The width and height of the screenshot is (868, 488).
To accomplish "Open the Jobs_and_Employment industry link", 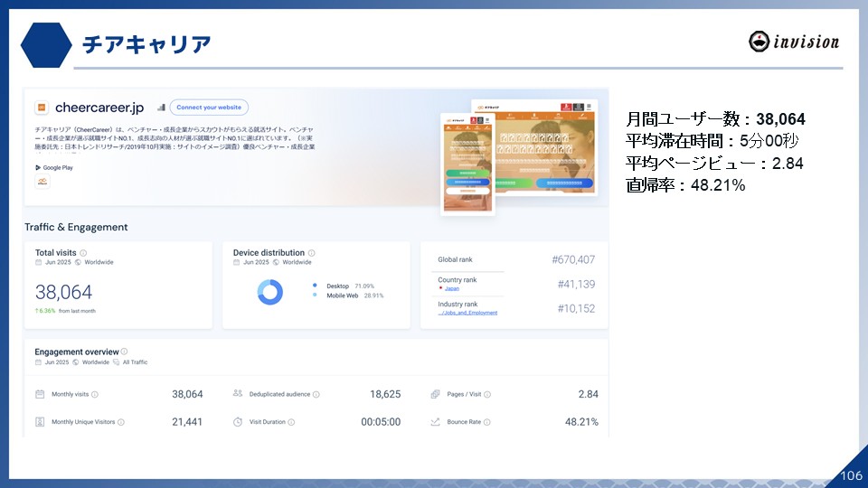I will tap(467, 313).
